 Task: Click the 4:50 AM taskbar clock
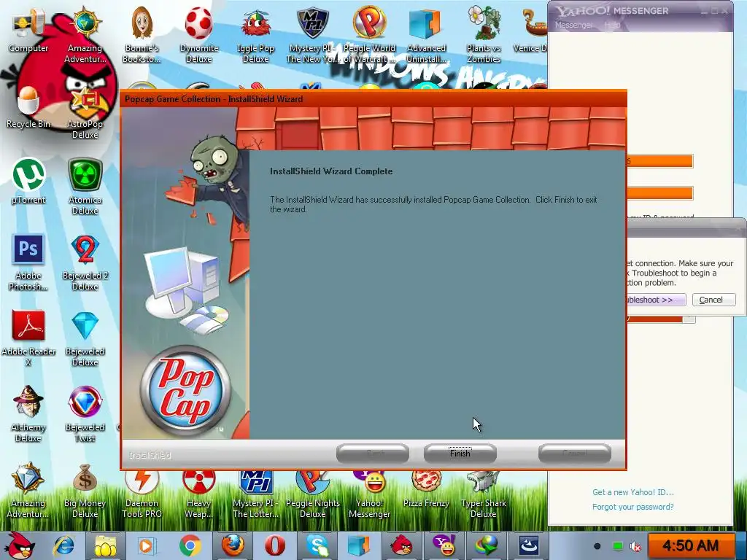[690, 545]
